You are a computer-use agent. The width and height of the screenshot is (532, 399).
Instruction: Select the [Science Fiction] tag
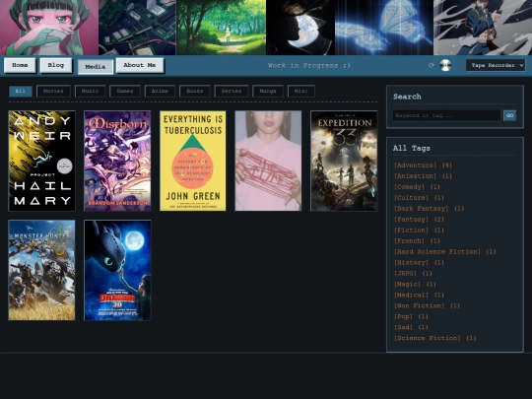pyautogui.click(x=428, y=338)
